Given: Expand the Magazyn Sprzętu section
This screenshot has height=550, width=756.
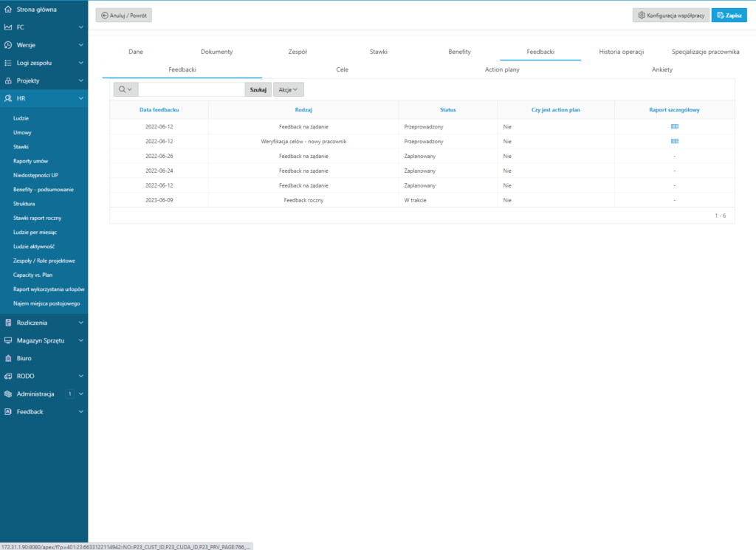Looking at the screenshot, I should click(81, 340).
